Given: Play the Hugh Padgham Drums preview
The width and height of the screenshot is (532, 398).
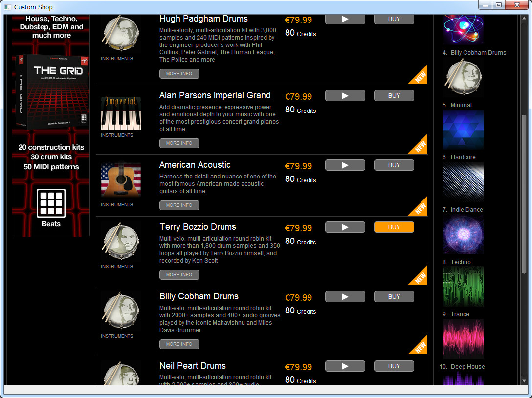Looking at the screenshot, I should (x=345, y=20).
